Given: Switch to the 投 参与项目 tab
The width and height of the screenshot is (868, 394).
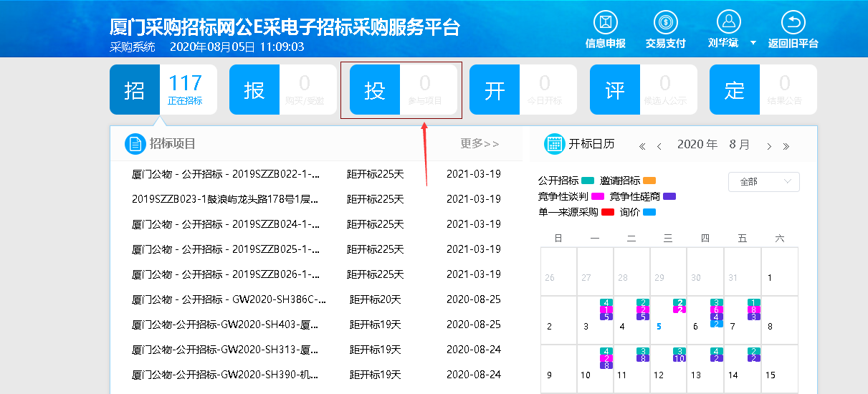Looking at the screenshot, I should (x=403, y=90).
